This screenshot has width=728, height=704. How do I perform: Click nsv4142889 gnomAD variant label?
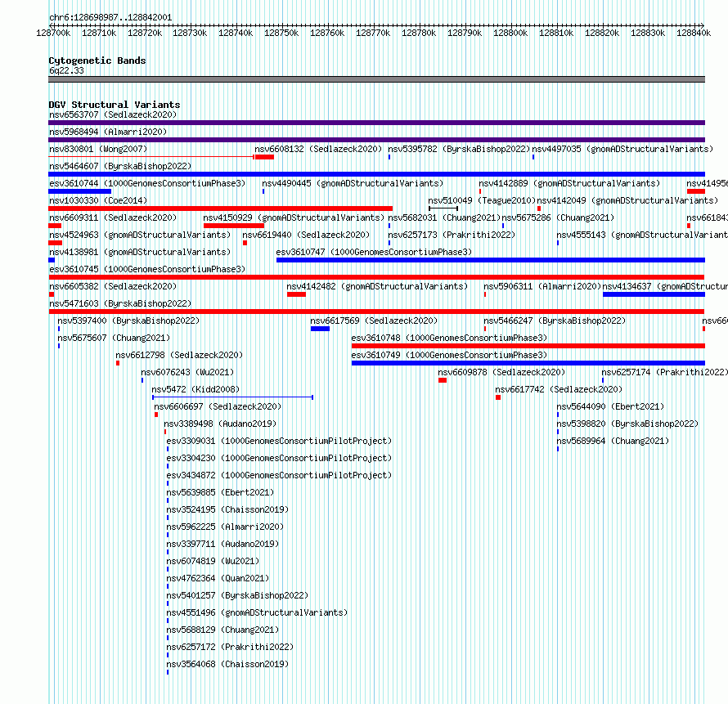click(x=569, y=183)
